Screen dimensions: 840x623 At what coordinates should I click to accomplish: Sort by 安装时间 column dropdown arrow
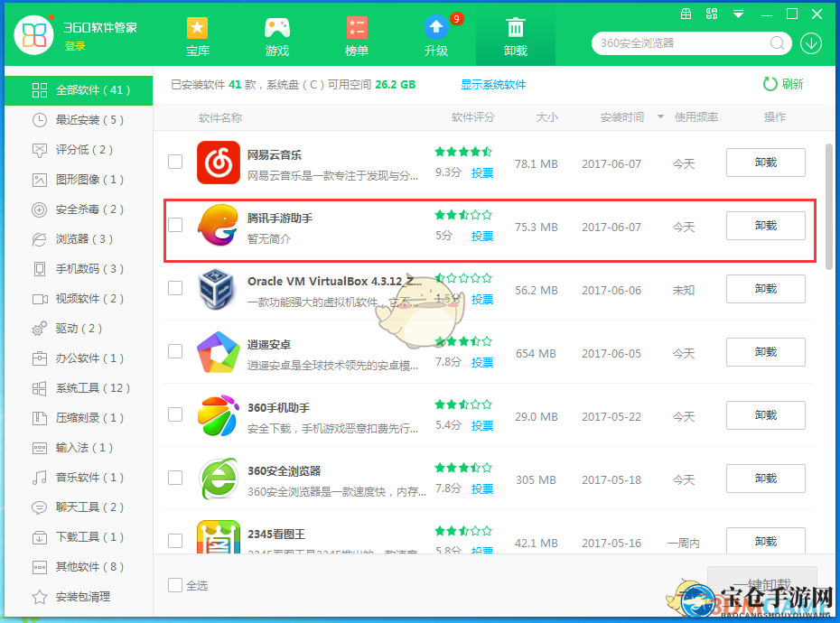tap(660, 116)
